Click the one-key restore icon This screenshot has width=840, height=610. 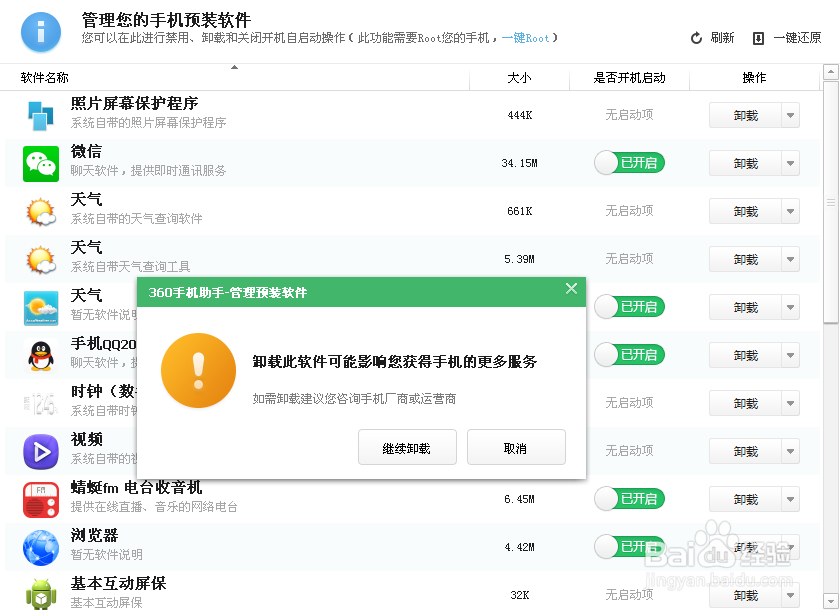[758, 39]
